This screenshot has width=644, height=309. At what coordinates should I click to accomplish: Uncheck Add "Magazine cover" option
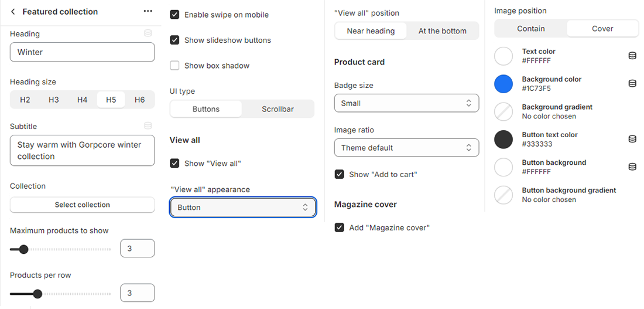point(339,227)
